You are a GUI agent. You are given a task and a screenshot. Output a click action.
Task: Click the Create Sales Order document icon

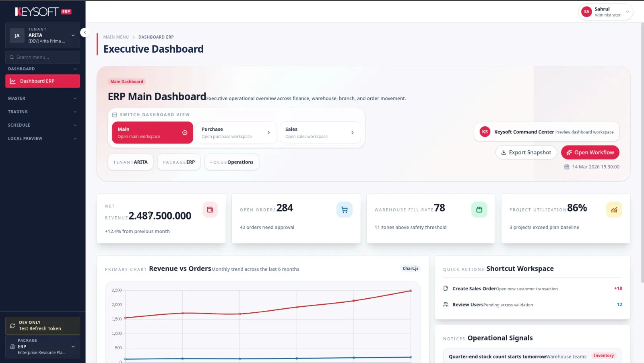click(446, 289)
